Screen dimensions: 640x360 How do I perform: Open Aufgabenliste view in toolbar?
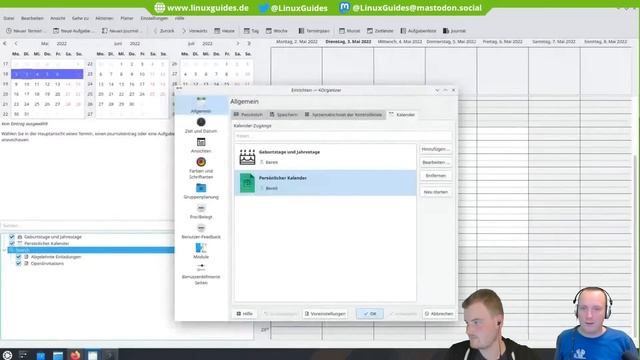[x=418, y=31]
